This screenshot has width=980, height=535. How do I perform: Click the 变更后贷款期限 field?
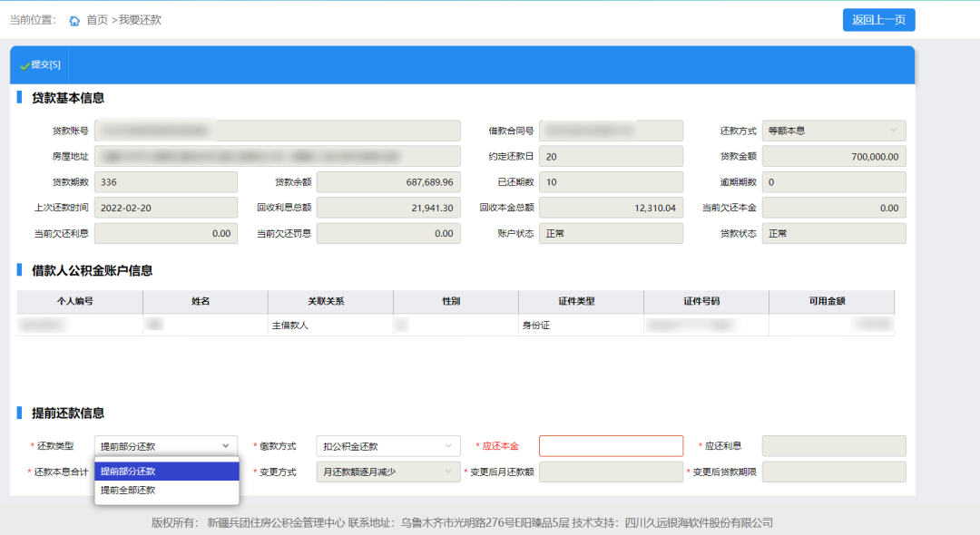point(833,472)
